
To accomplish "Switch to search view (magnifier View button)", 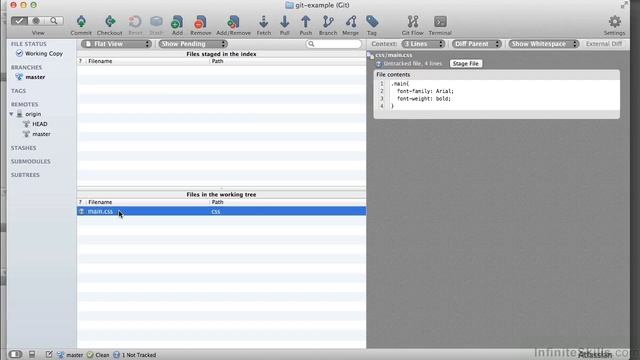I will pyautogui.click(x=54, y=20).
